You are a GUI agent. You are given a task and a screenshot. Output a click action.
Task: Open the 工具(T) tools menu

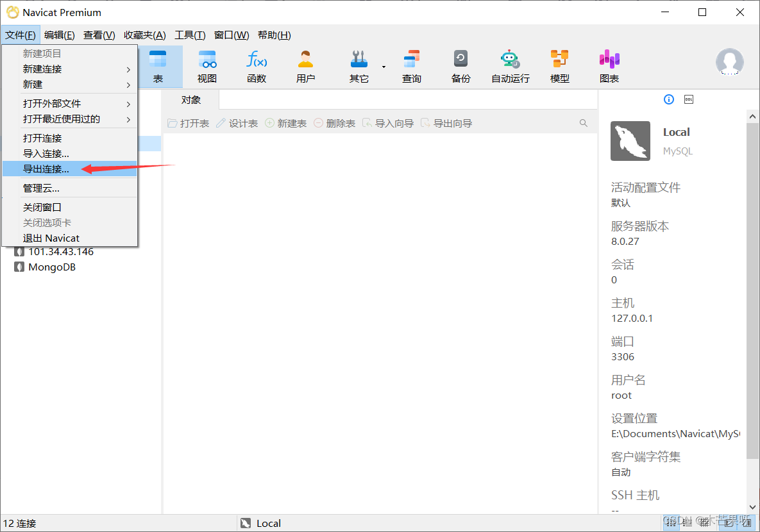coord(190,35)
